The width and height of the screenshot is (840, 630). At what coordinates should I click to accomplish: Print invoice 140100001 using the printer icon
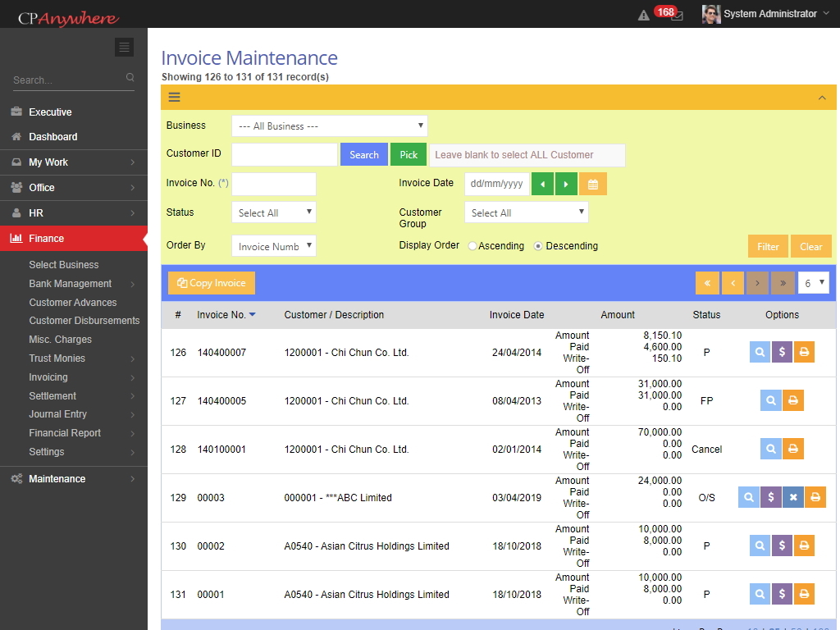pos(792,449)
